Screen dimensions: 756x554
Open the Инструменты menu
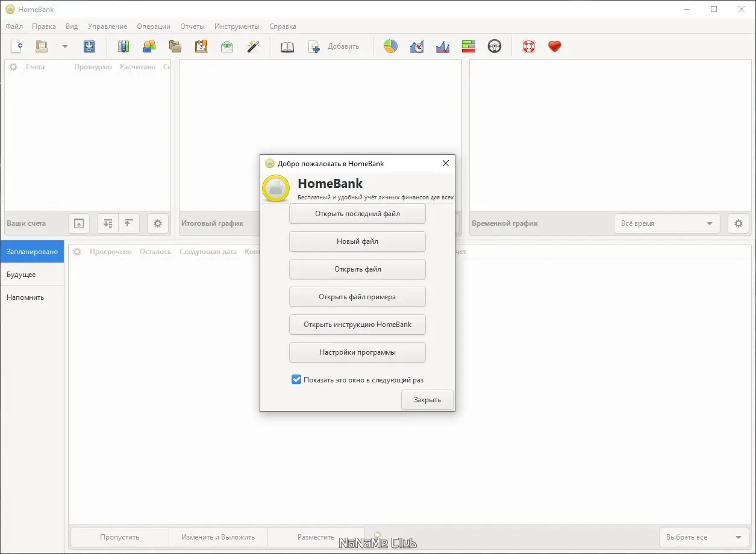point(237,26)
